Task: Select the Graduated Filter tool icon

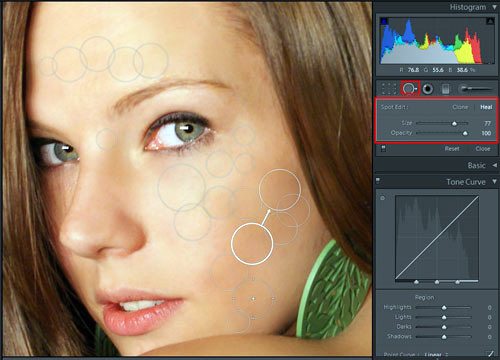Action: (445, 89)
